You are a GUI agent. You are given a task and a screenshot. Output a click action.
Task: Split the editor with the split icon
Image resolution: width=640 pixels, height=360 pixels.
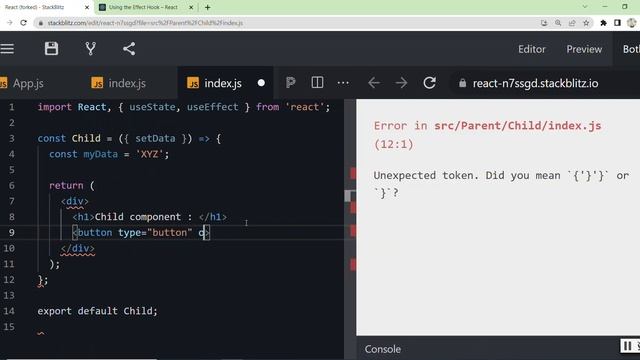(317, 83)
